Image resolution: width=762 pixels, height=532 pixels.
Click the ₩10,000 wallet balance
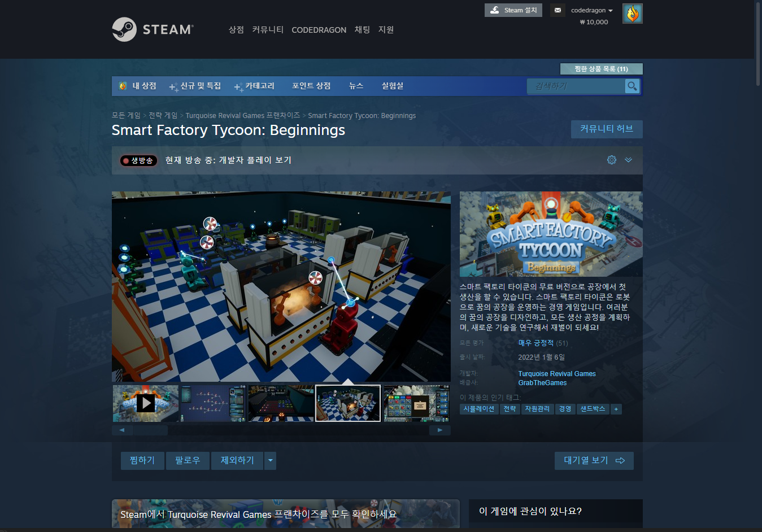(x=594, y=22)
